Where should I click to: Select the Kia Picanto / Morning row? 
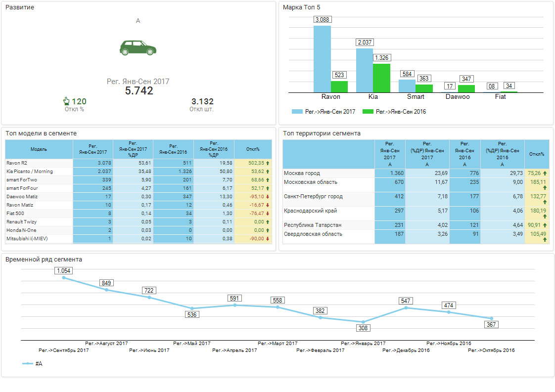[30, 172]
